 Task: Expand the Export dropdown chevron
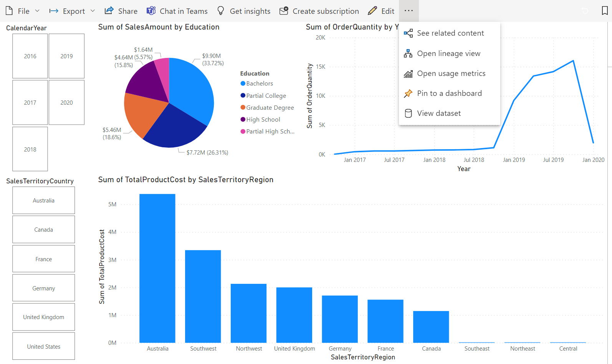pos(93,11)
